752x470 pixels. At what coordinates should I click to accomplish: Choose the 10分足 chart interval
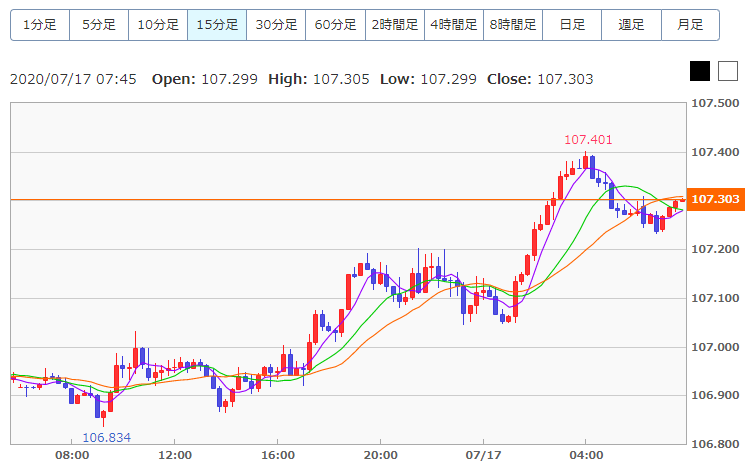coord(158,24)
